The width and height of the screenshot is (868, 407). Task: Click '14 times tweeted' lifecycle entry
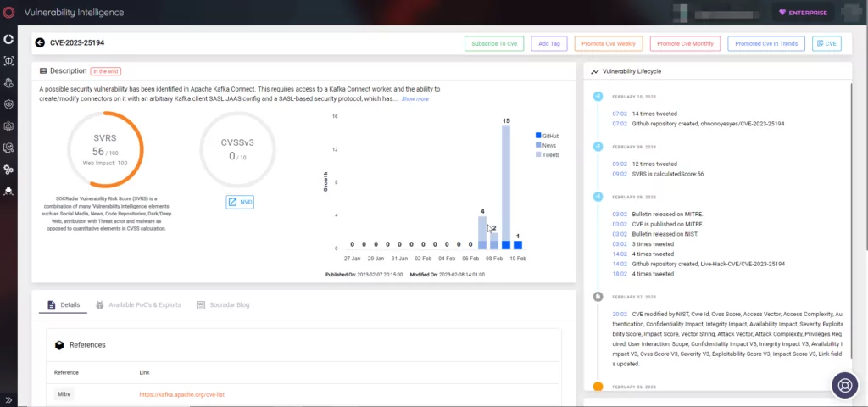654,114
